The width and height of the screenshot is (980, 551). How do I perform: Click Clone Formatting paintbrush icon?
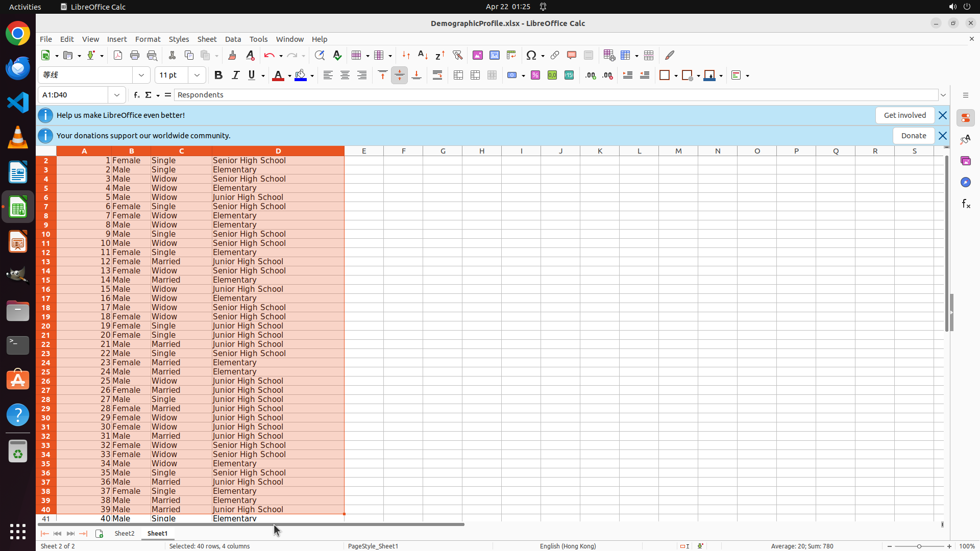tap(232, 55)
